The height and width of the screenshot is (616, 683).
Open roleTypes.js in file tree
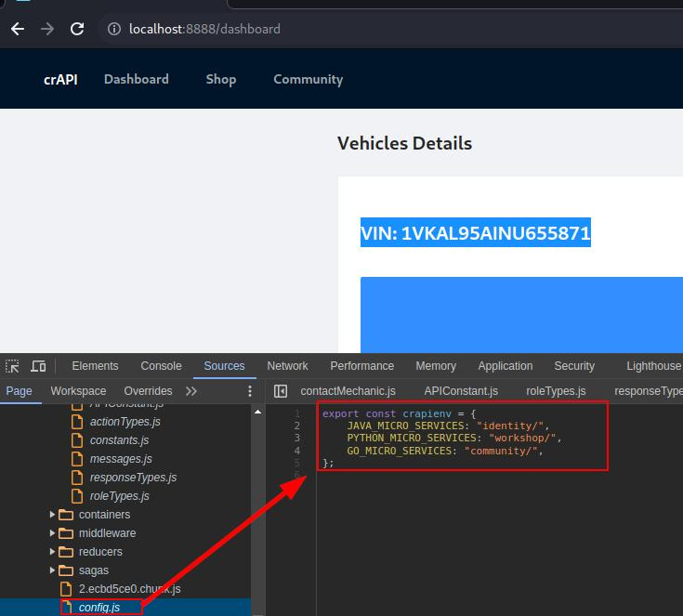coord(119,496)
